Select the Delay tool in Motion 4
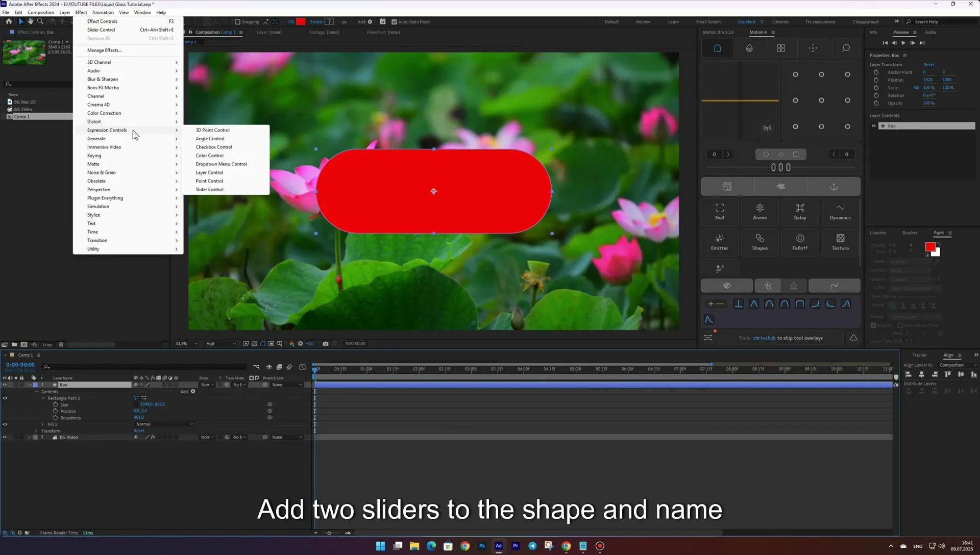The image size is (980, 555). [x=800, y=211]
